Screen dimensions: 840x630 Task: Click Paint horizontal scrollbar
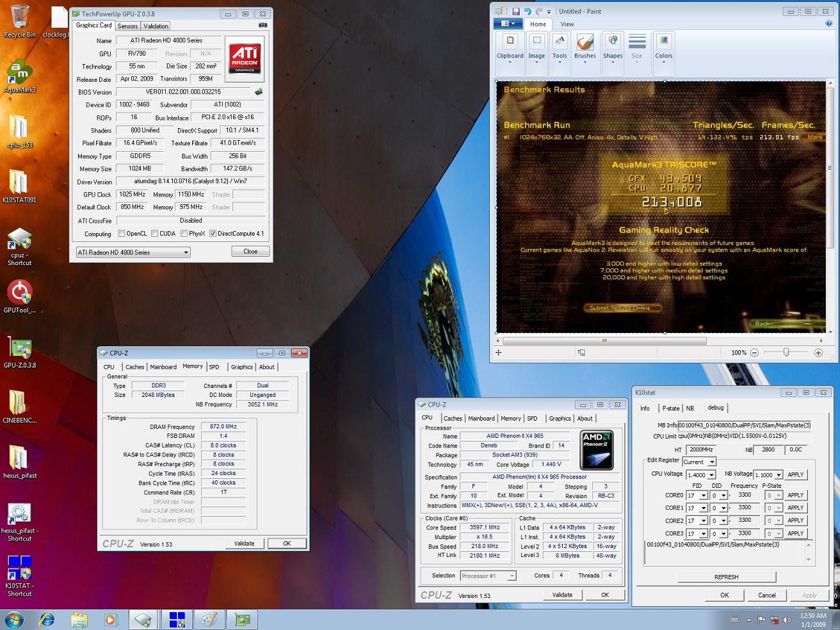[x=604, y=341]
